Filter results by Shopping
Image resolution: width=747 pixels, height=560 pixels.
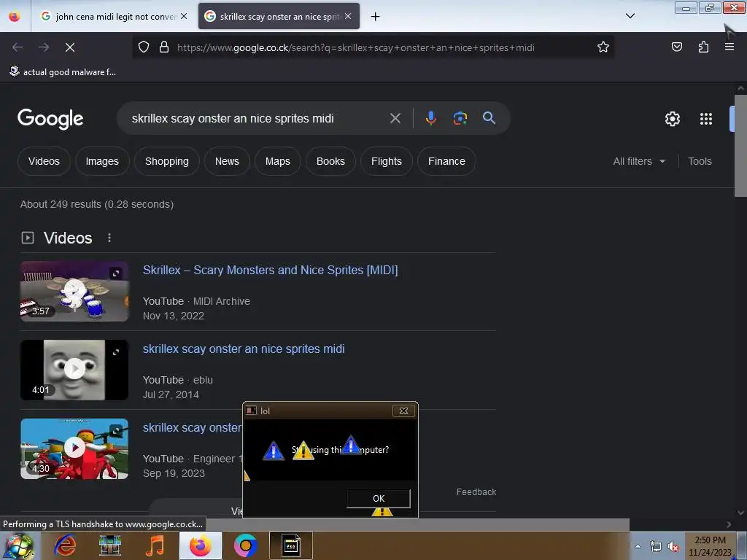[x=167, y=161]
